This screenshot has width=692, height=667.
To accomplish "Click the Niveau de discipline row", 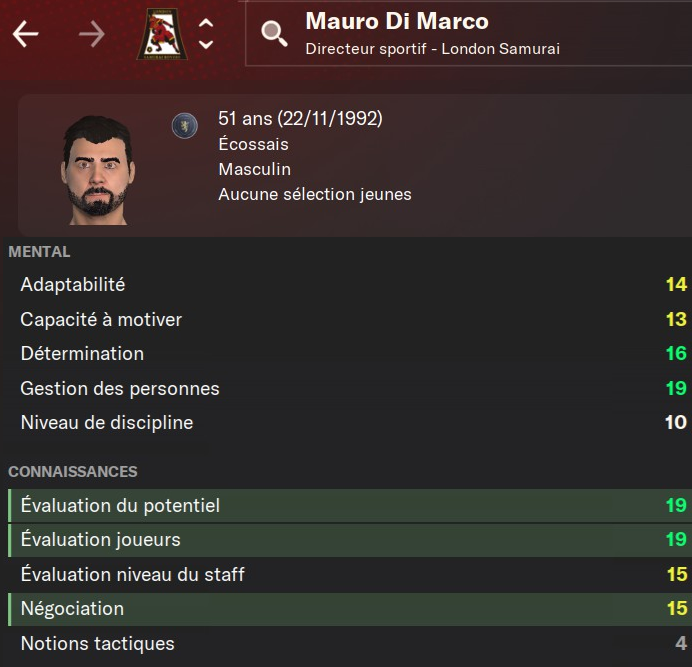I will tap(346, 423).
